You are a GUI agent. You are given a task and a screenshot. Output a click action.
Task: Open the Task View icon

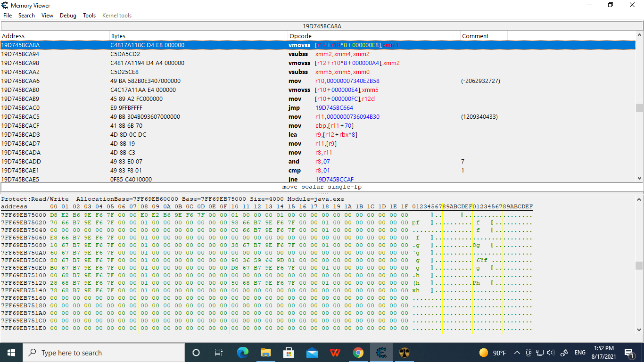219,352
